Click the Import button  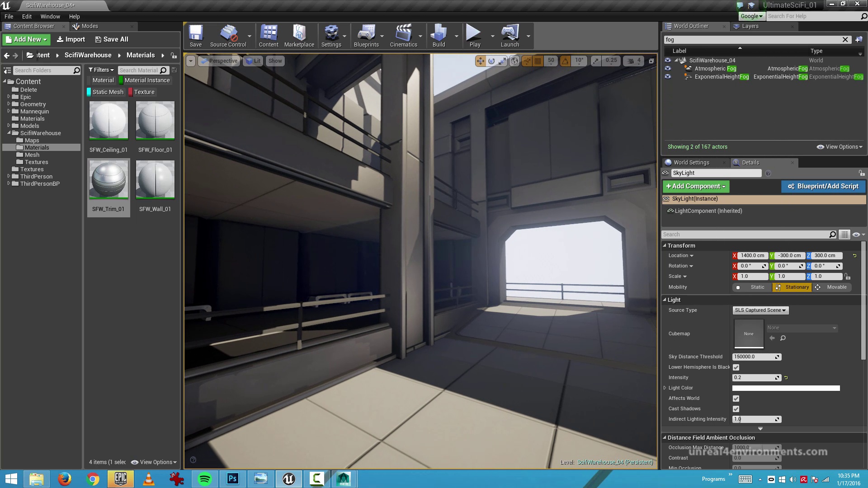coord(71,39)
